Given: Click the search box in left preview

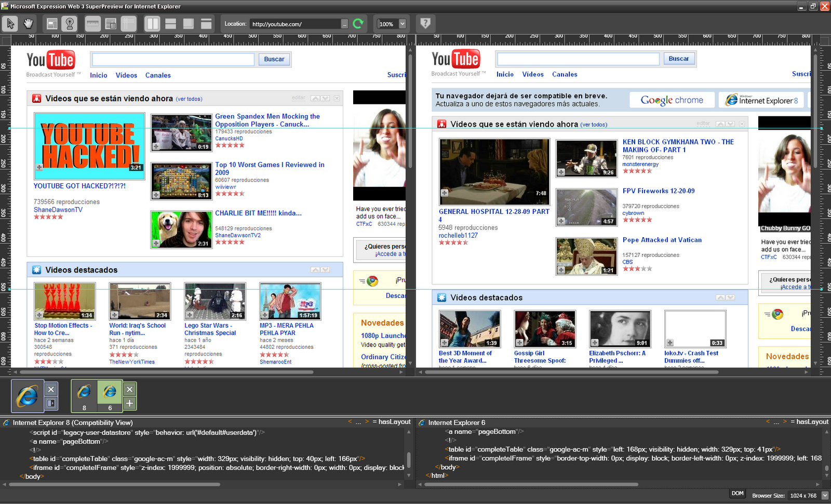Looking at the screenshot, I should click(173, 59).
